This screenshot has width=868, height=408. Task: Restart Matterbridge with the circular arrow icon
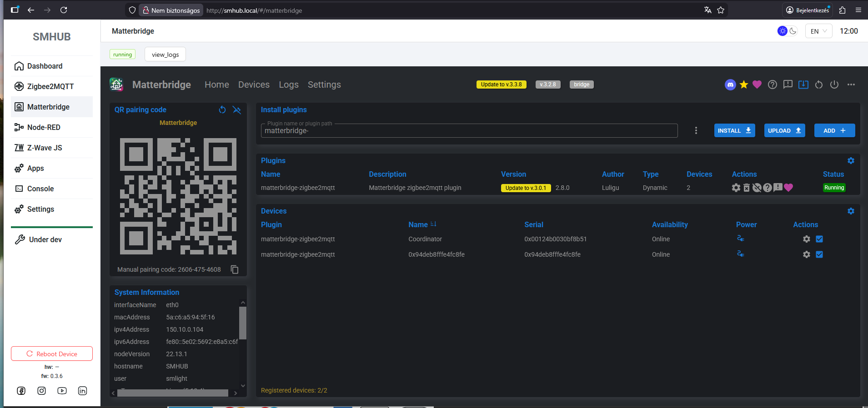click(x=819, y=85)
